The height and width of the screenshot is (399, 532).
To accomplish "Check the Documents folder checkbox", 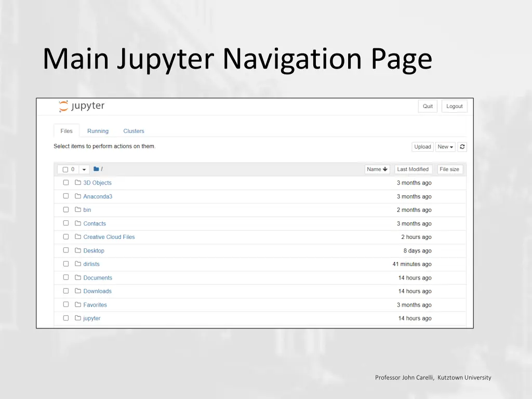I will click(66, 277).
